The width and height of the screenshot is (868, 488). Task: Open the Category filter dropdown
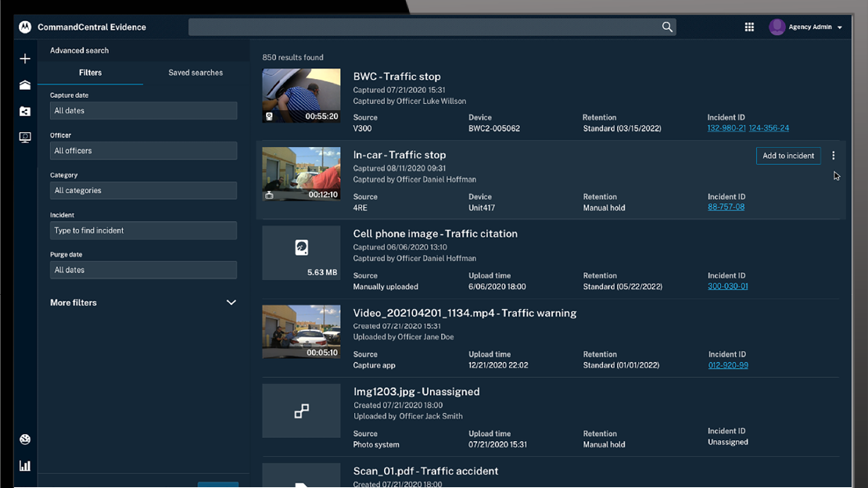[143, 191]
